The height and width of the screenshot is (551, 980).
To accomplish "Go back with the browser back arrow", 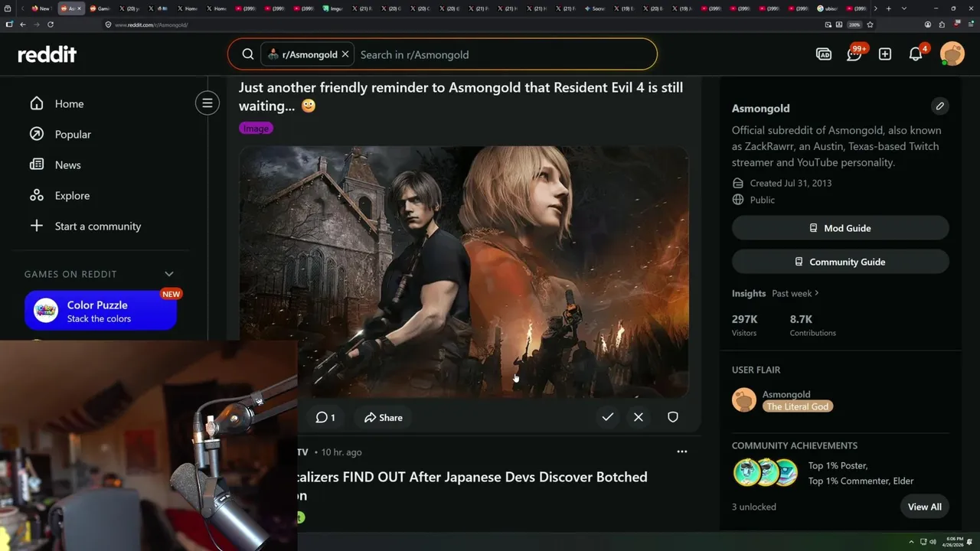I will click(x=23, y=24).
